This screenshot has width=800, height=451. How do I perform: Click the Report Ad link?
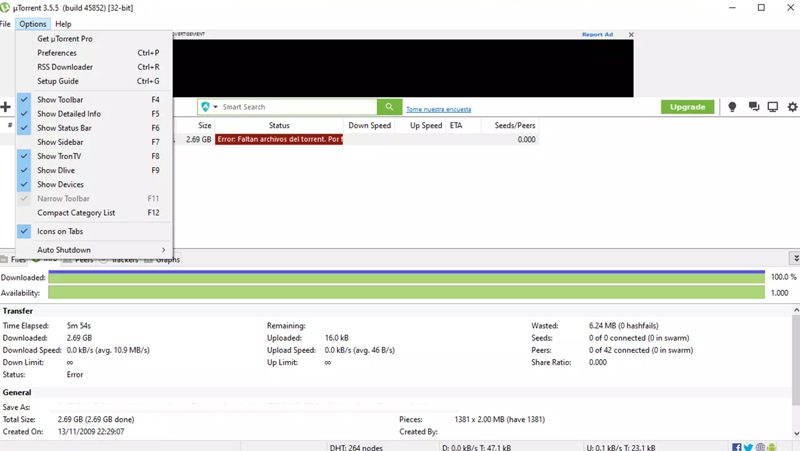pyautogui.click(x=597, y=35)
